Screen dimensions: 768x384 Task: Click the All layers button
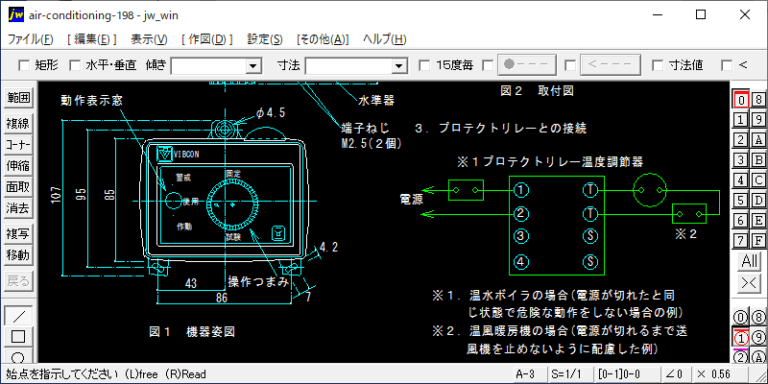750,261
